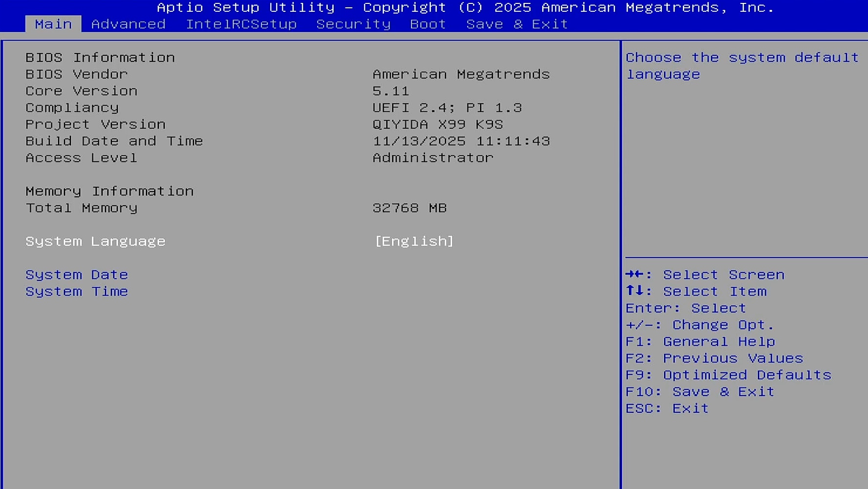The height and width of the screenshot is (489, 868).
Task: Open the [English] language dropdown
Action: click(414, 241)
